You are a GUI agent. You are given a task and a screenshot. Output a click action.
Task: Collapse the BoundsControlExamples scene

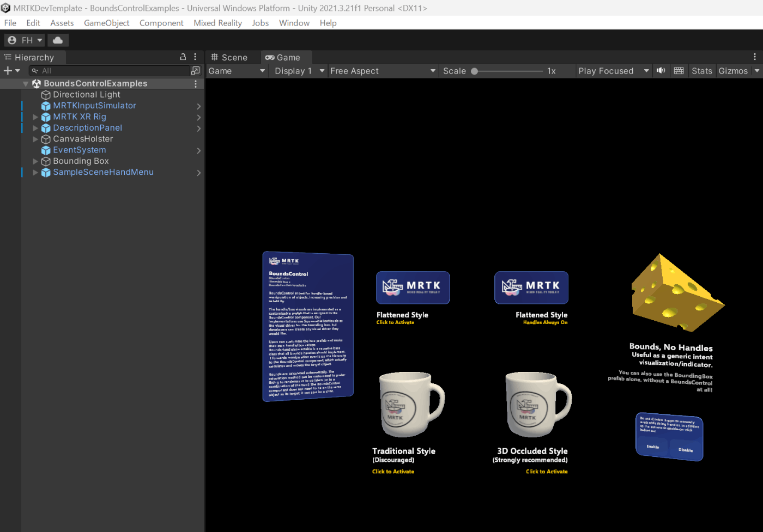26,84
